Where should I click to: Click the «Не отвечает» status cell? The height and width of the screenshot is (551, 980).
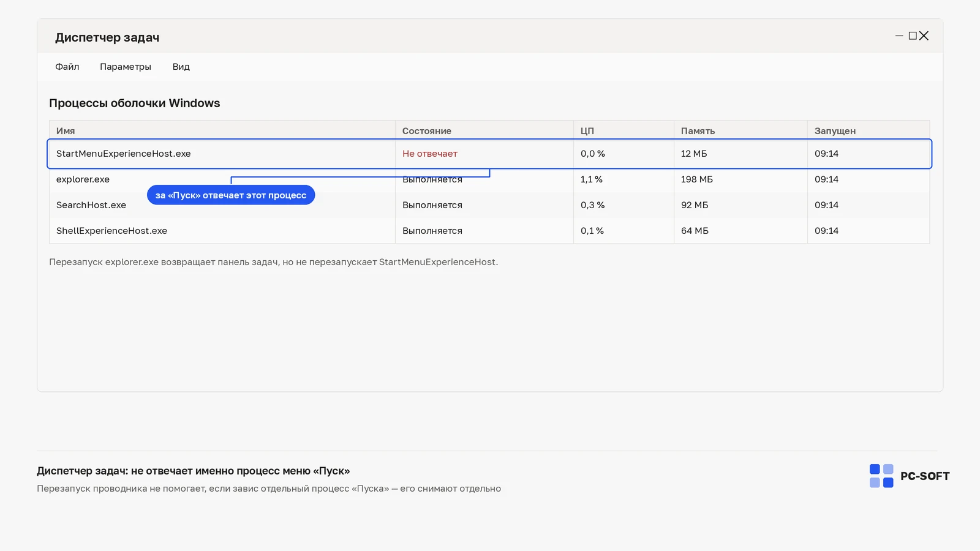pyautogui.click(x=430, y=154)
